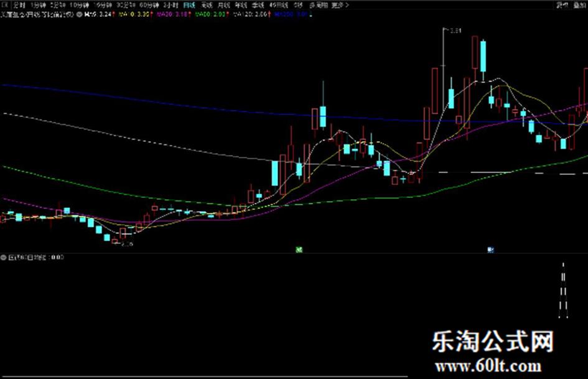
Task: Click the signal spike in the sub-indicator panel
Action: pos(563,291)
